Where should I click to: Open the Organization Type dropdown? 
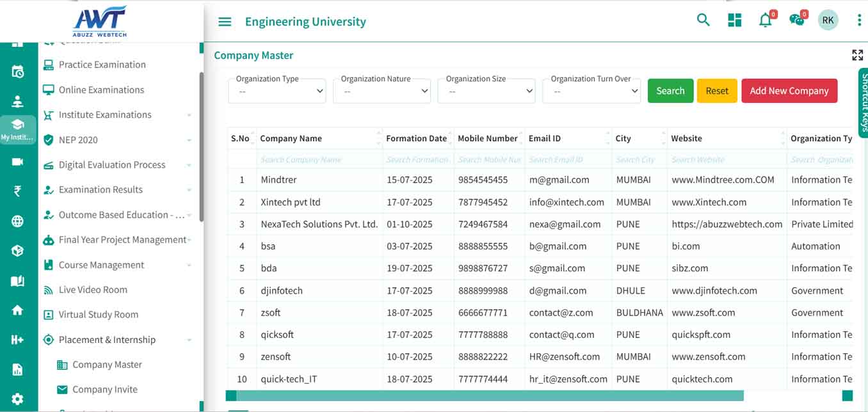[x=277, y=91]
